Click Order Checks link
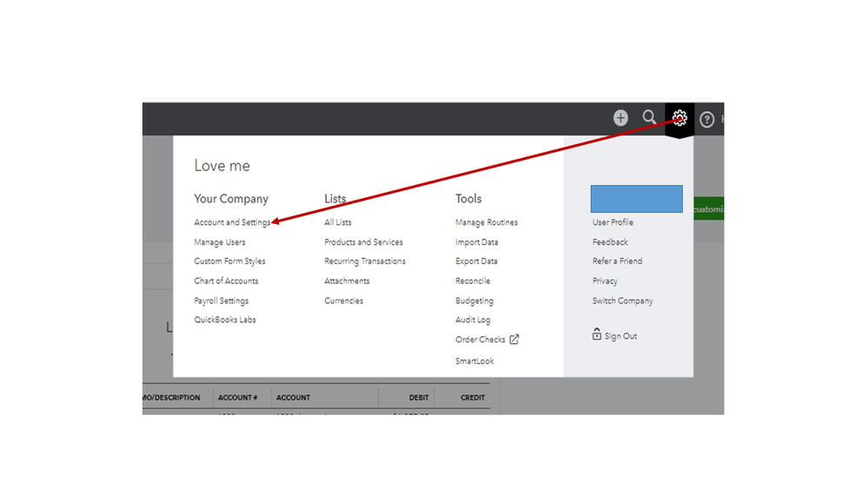The width and height of the screenshot is (868, 488). 480,340
